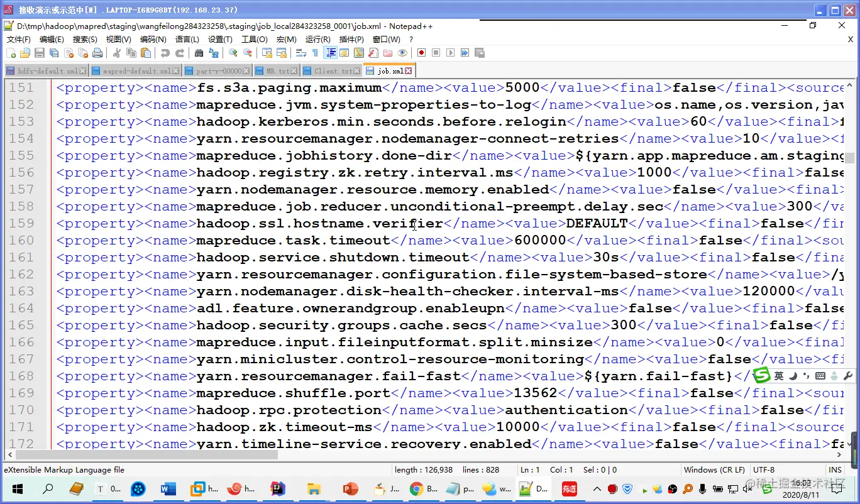Toggle word wrap from the toolbar

[x=301, y=53]
